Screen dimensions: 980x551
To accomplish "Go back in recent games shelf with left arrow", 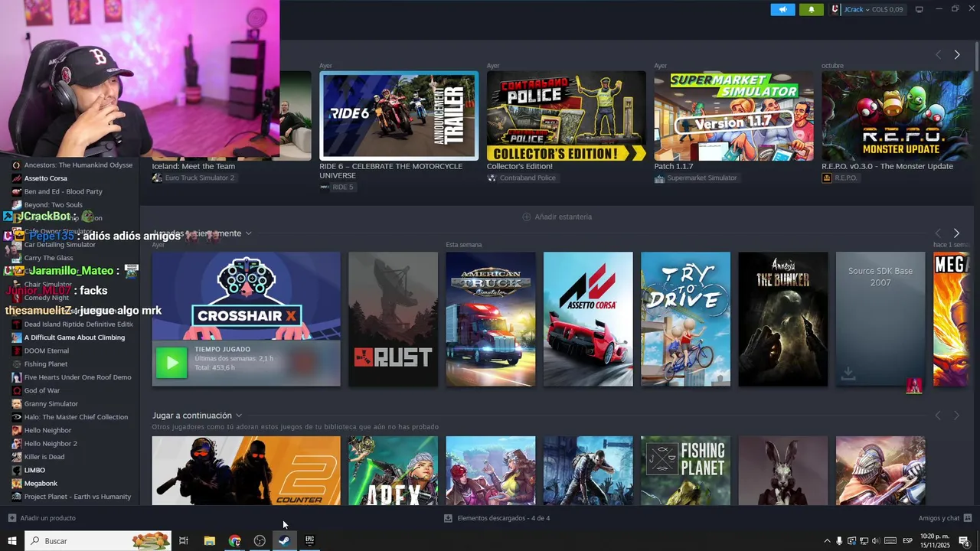I will [938, 233].
